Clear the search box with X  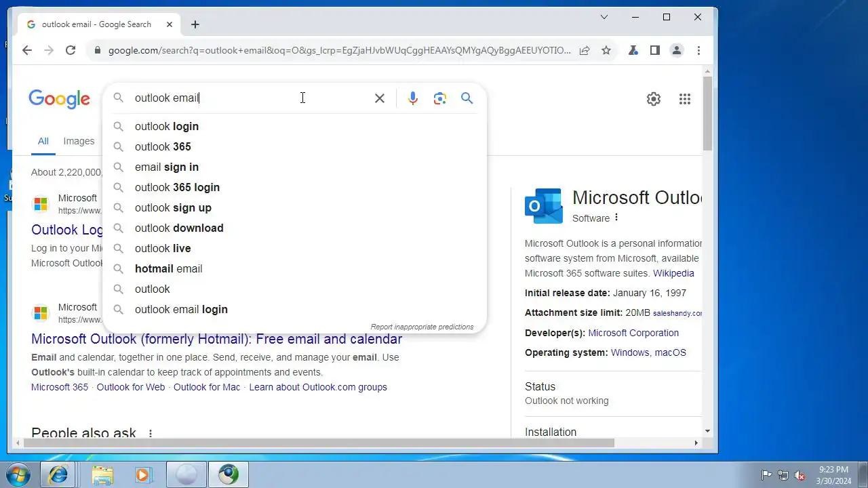click(x=380, y=98)
